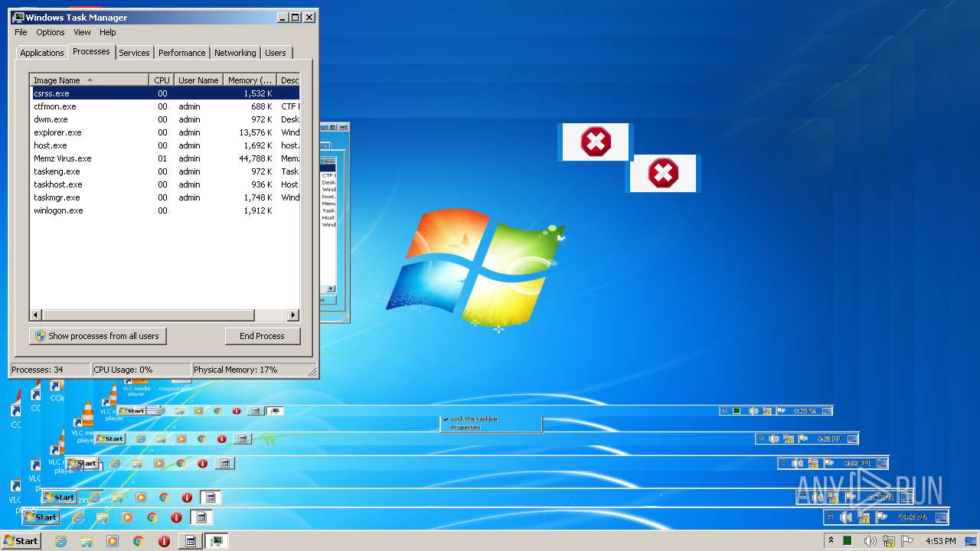Image resolution: width=980 pixels, height=551 pixels.
Task: Click the process list horizontal scrollbar thumb
Action: coord(148,315)
